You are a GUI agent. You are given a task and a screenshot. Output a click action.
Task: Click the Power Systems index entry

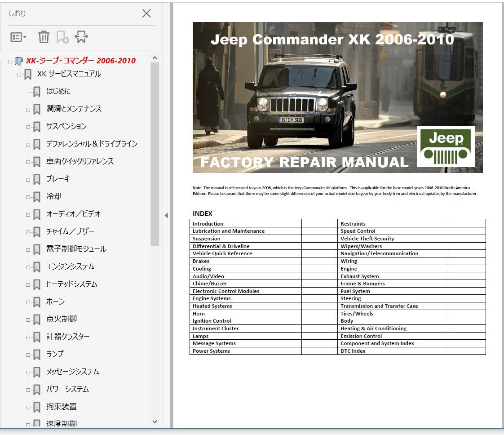211,351
